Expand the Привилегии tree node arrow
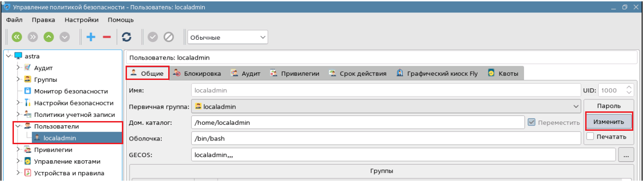Viewport: 644px width, 183px height. (x=19, y=150)
